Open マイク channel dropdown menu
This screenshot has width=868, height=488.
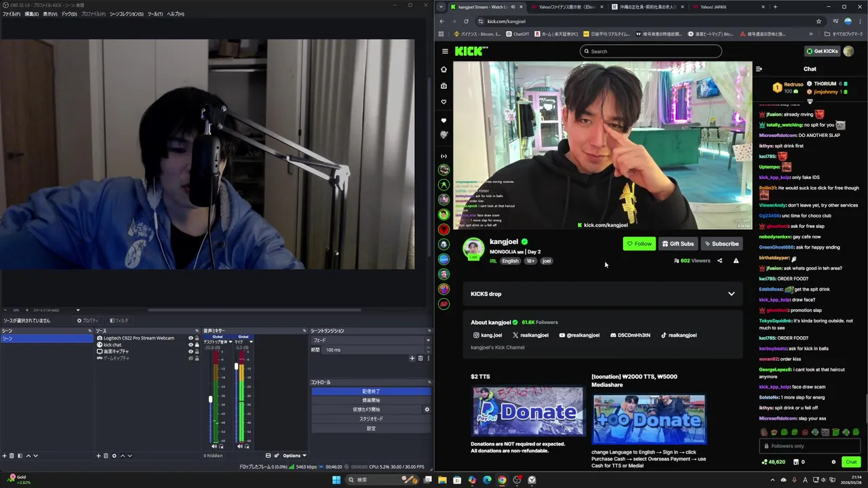[x=251, y=342]
